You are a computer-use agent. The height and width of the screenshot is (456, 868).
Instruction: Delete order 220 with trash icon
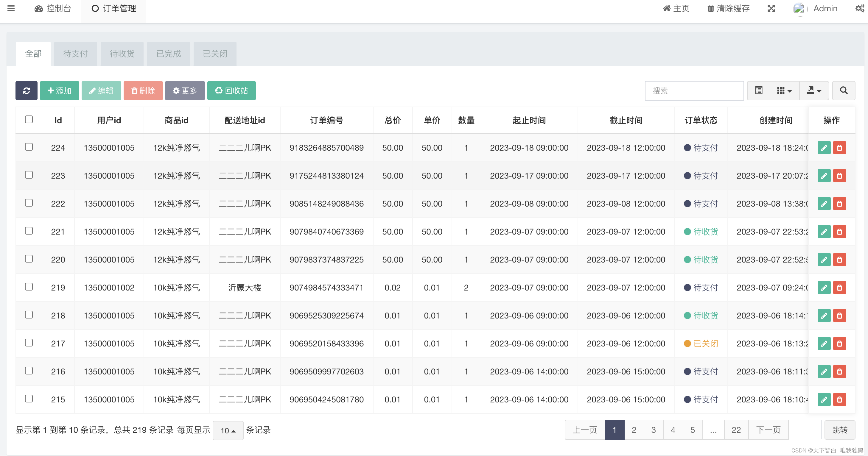click(x=839, y=259)
